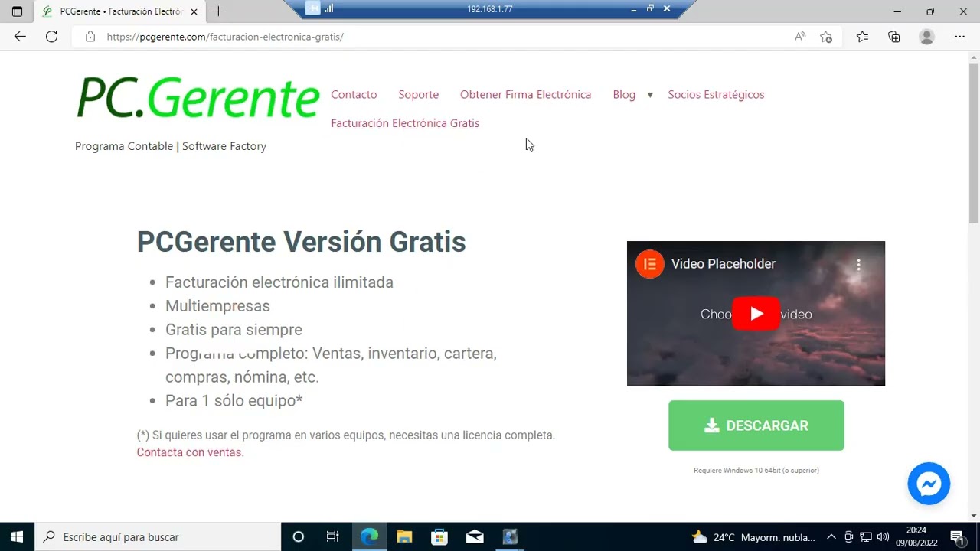The height and width of the screenshot is (551, 980).
Task: Show hidden system tray icons
Action: pyautogui.click(x=831, y=536)
